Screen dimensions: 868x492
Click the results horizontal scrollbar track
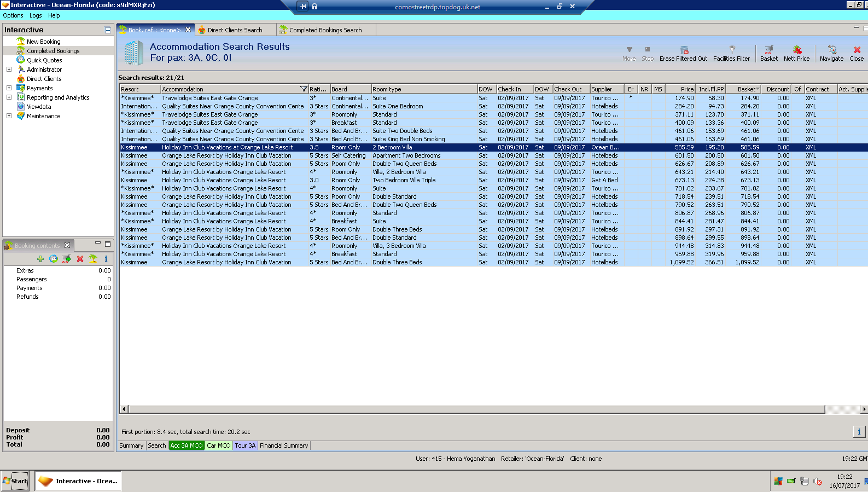point(476,409)
